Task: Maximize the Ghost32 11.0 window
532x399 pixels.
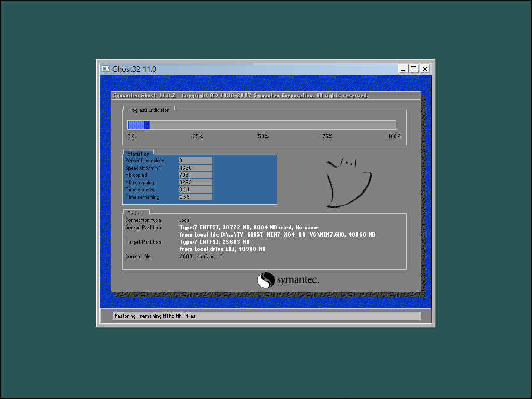Action: [413, 69]
